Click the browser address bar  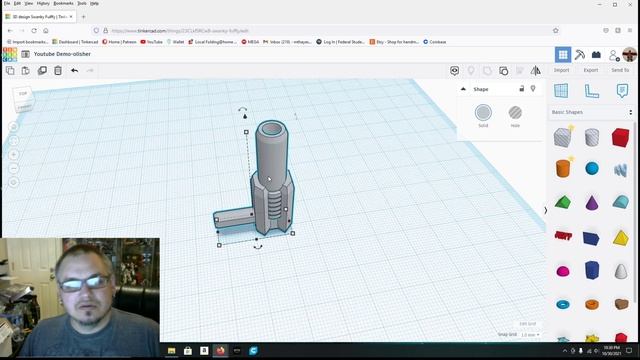click(x=327, y=31)
